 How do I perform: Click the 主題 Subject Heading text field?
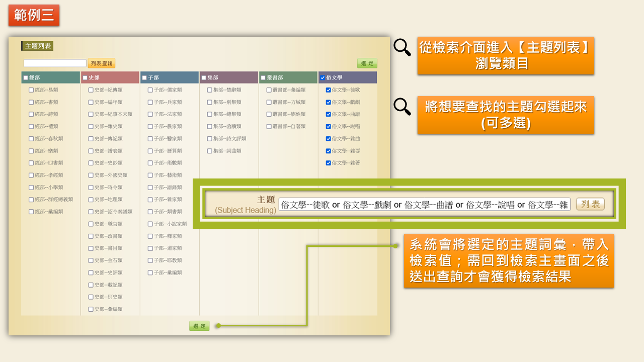(424, 205)
